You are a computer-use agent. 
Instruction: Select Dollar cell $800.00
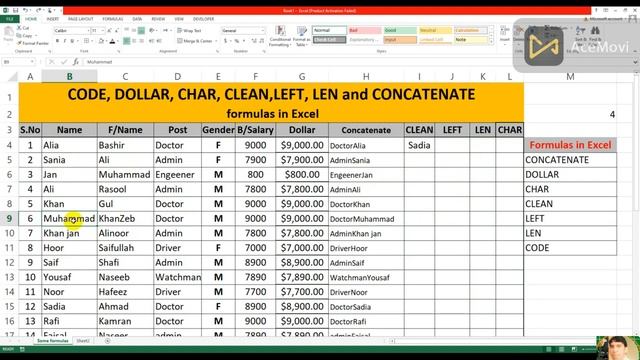coord(302,175)
